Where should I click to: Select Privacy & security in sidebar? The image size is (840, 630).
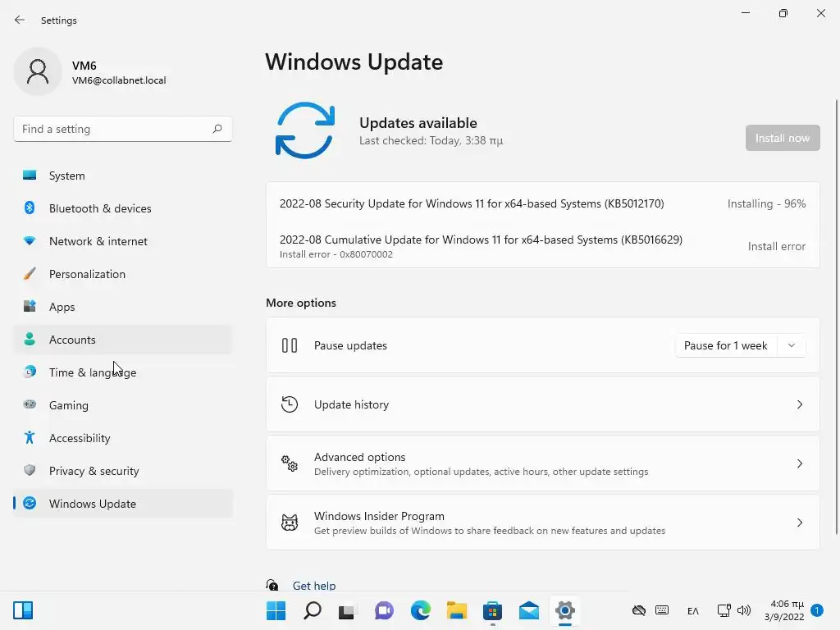click(123, 470)
